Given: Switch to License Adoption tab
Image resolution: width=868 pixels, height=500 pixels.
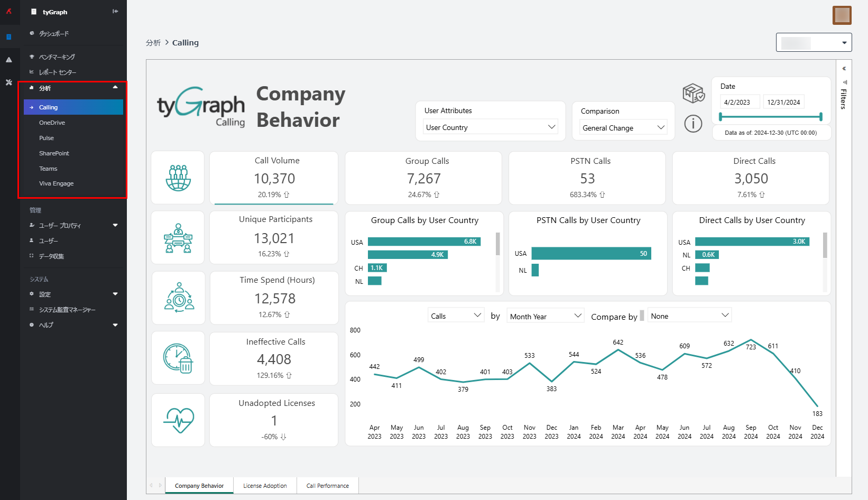Looking at the screenshot, I should (x=265, y=486).
